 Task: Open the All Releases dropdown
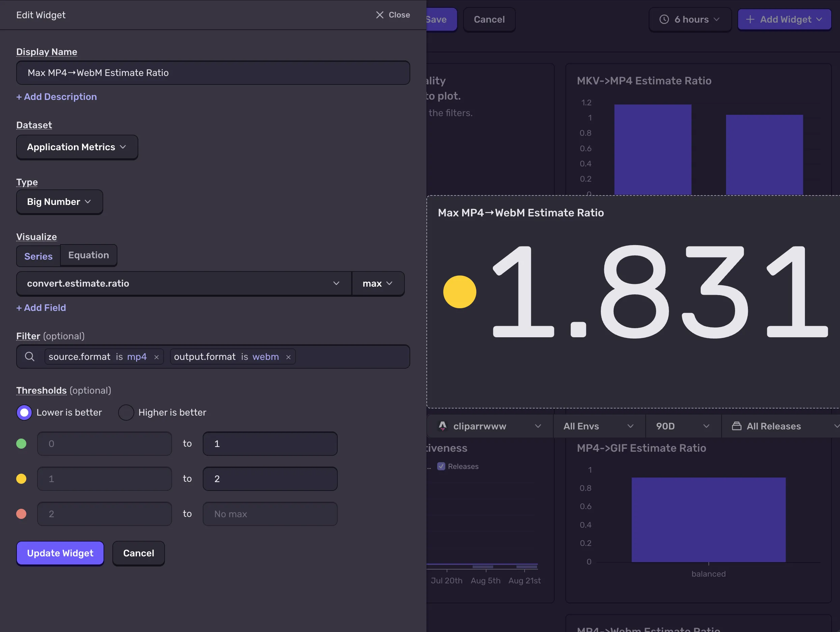pos(780,426)
